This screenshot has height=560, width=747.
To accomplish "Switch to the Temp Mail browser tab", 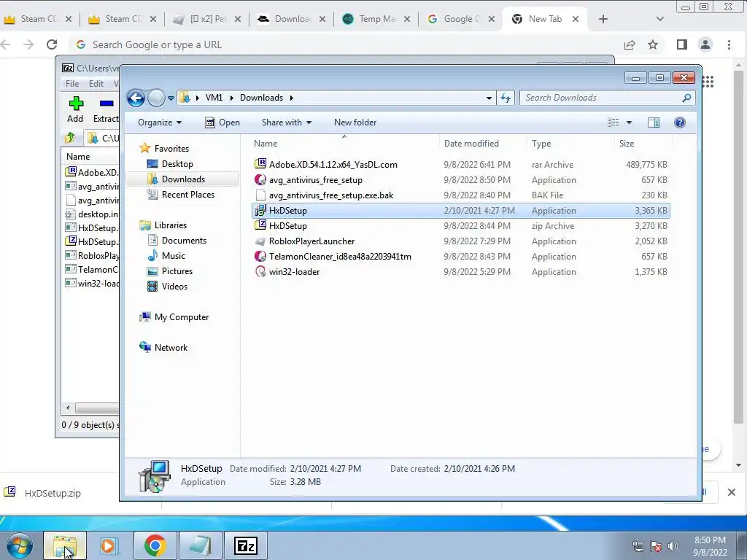I will tap(376, 19).
